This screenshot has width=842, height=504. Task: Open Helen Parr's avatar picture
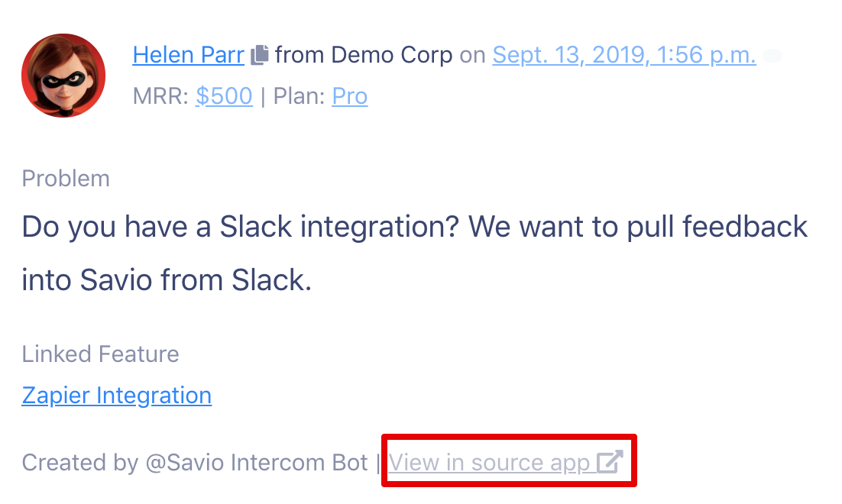click(x=63, y=75)
